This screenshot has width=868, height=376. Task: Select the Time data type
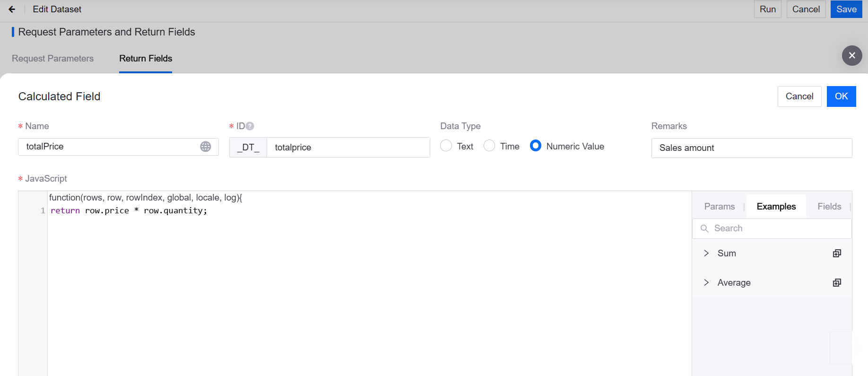coord(489,146)
